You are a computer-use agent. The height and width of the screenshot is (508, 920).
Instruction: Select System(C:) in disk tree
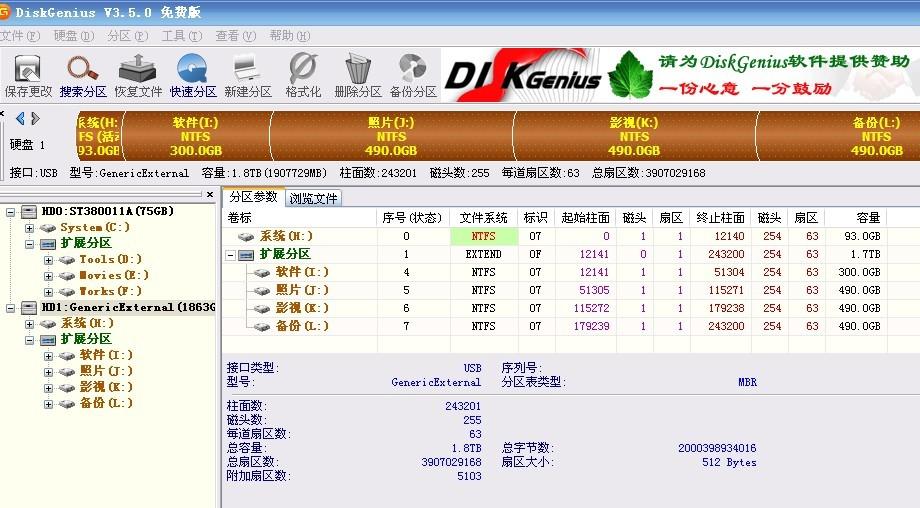point(94,227)
